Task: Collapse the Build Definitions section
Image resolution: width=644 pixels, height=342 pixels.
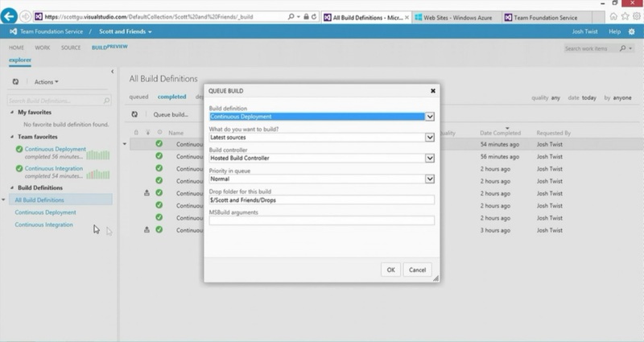Action: point(12,187)
